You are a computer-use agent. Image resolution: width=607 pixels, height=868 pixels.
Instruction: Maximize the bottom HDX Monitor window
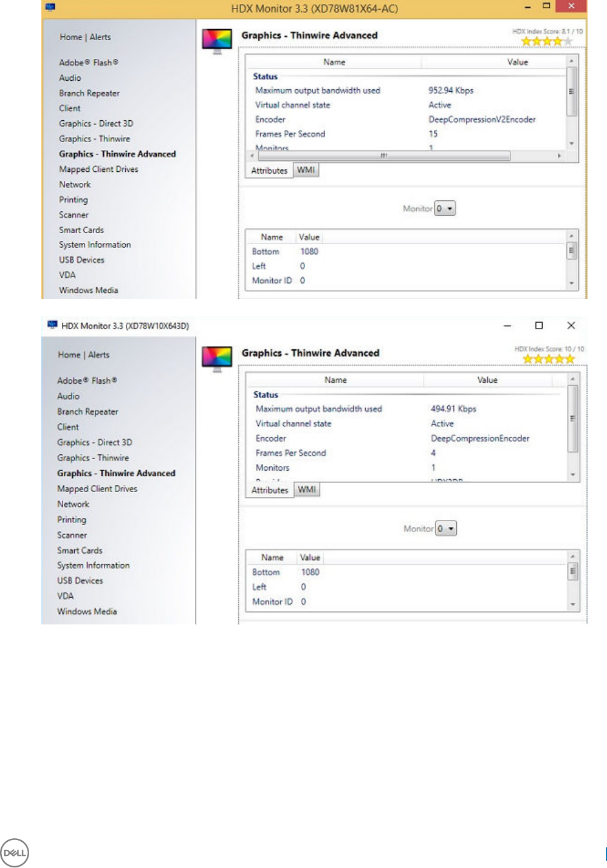click(x=539, y=326)
